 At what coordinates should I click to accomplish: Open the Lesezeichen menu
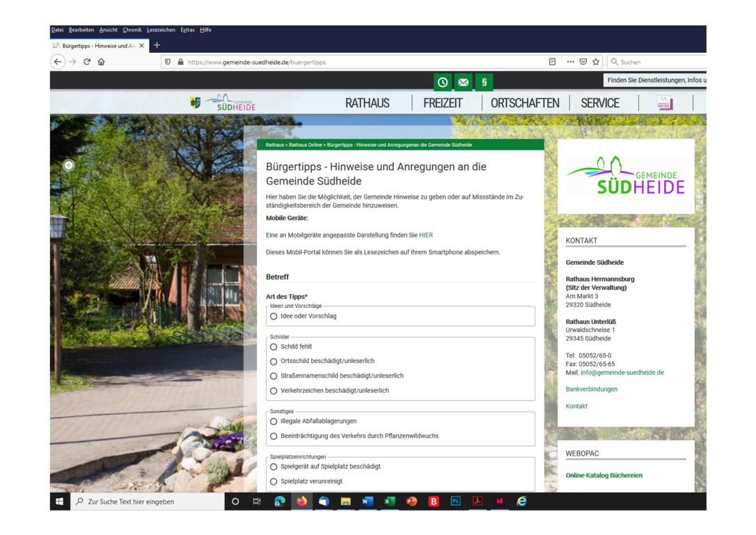161,30
